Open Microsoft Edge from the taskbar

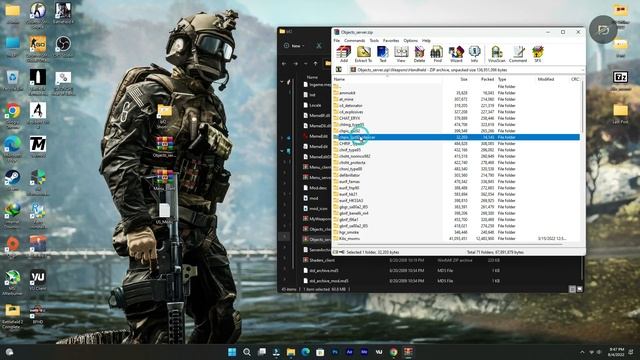click(x=305, y=352)
